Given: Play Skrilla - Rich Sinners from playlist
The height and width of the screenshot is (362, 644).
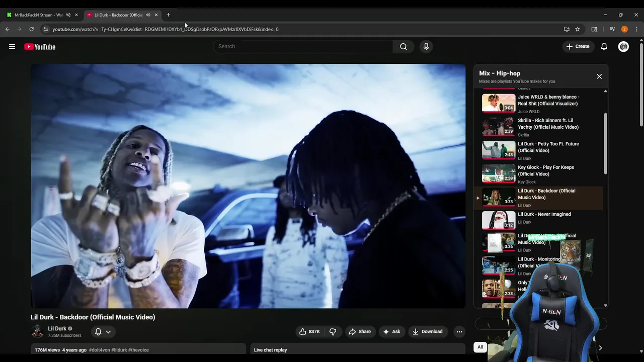Looking at the screenshot, I should [538, 127].
